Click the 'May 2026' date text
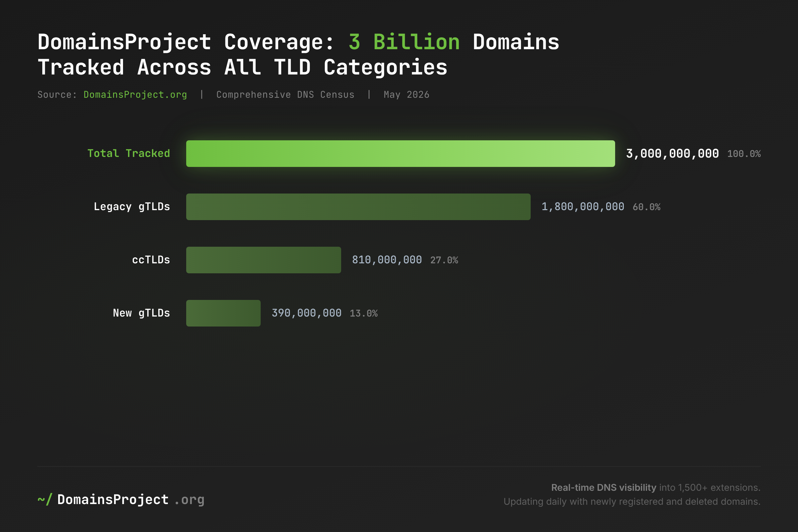 point(406,95)
